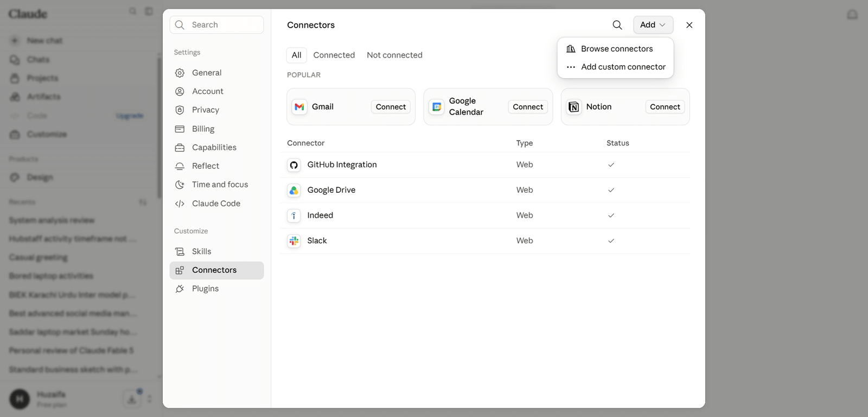Close the settings dialog with the X
Viewport: 868px width, 417px height.
coord(689,25)
